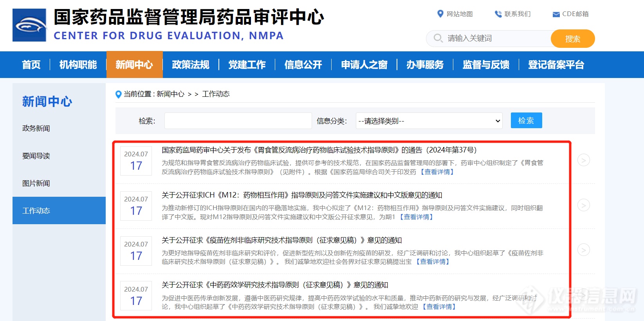Open the CDE邮箱 mail link

pos(575,14)
